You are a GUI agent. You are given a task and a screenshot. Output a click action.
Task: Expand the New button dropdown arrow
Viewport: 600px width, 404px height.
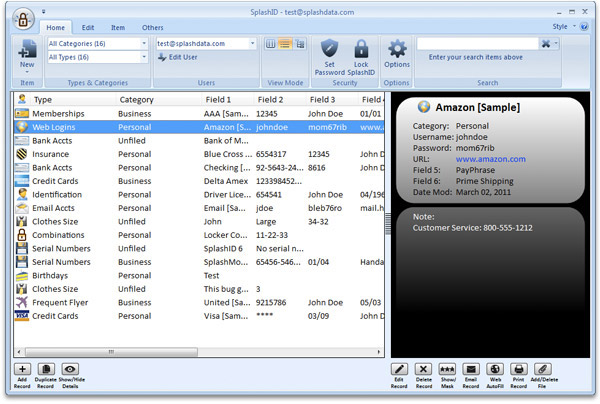point(27,72)
